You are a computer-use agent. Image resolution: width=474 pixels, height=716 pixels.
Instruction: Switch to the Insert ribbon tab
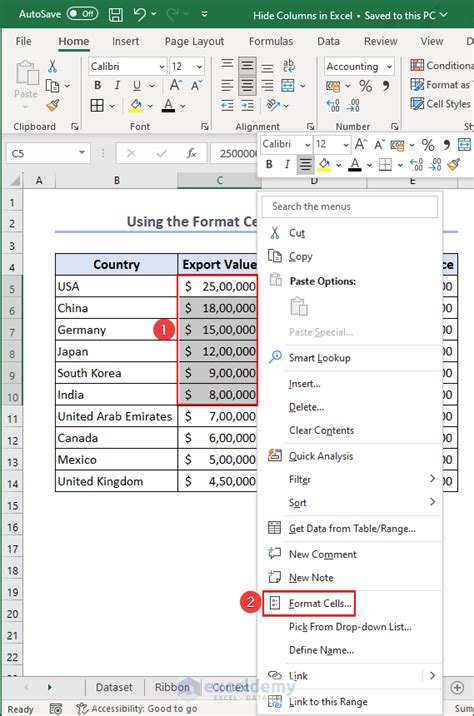point(125,41)
